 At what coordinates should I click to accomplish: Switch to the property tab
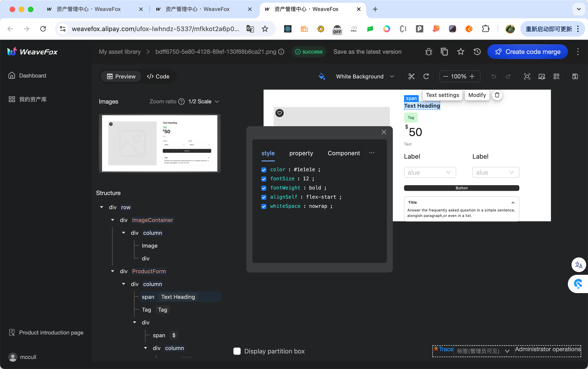click(x=301, y=153)
